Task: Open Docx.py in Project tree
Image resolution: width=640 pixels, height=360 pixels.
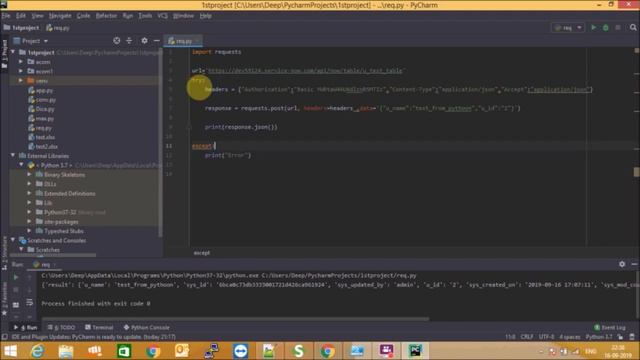Action: pyautogui.click(x=41, y=109)
